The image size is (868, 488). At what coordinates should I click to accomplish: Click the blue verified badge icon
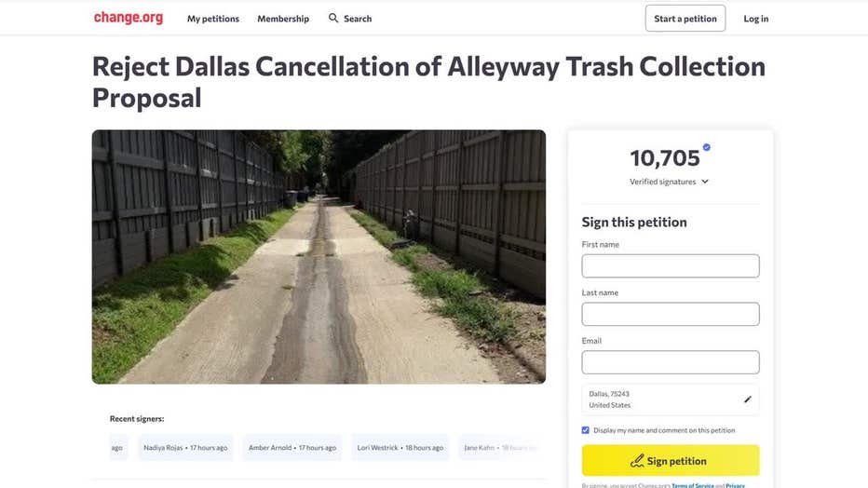coord(707,147)
